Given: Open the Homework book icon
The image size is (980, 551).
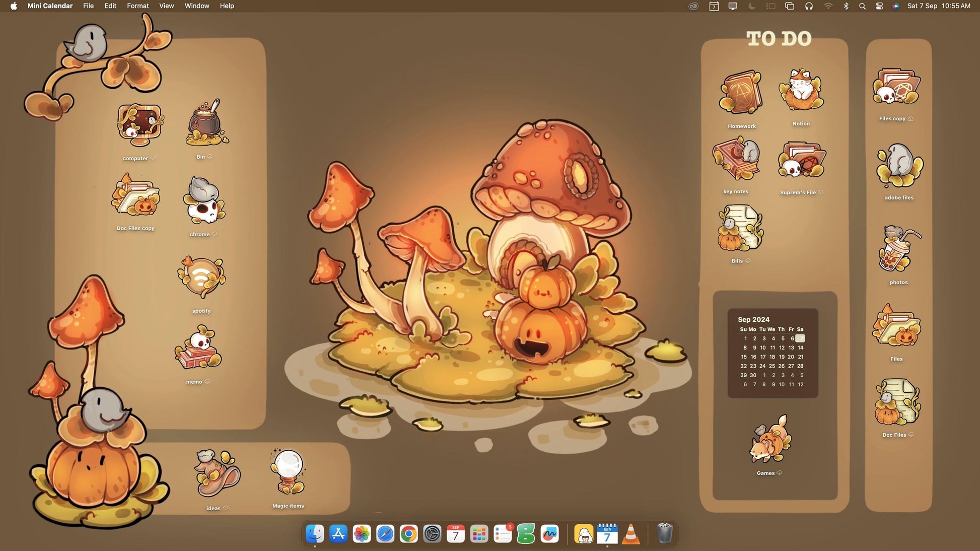Looking at the screenshot, I should (741, 93).
